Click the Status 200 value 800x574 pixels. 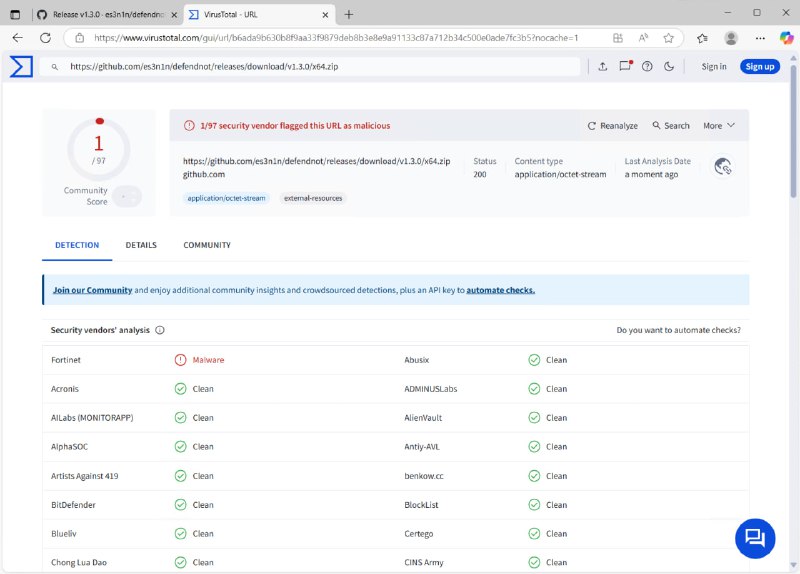tap(480, 174)
